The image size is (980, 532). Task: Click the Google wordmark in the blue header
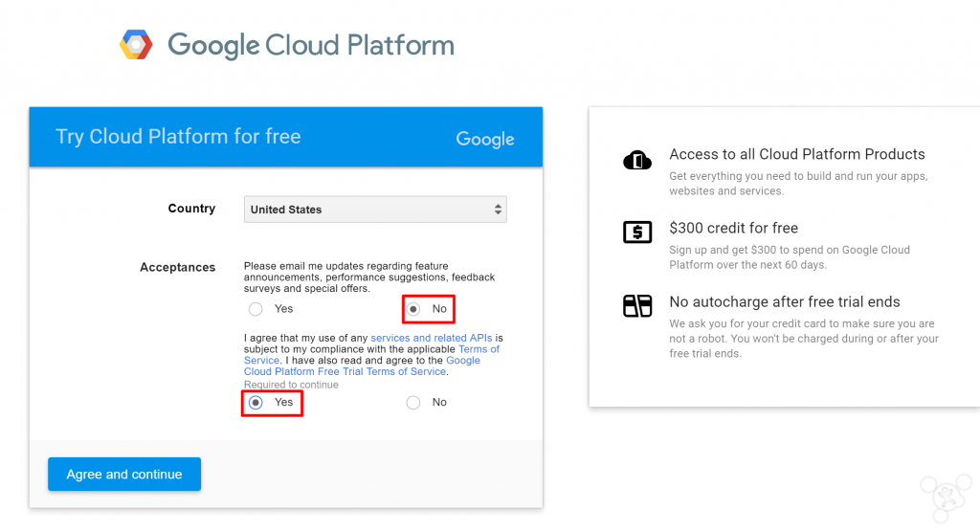pos(485,139)
